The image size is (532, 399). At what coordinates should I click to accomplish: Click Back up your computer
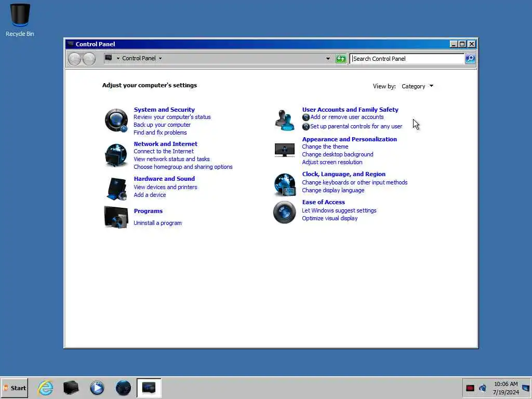pyautogui.click(x=162, y=125)
